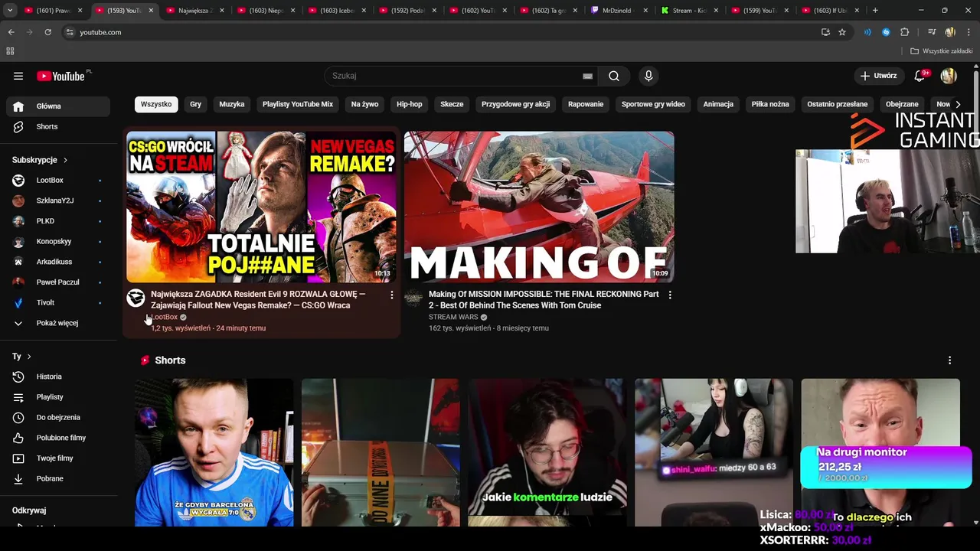Open options menu for Mission Impossible video
The image size is (980, 551).
pyautogui.click(x=670, y=295)
